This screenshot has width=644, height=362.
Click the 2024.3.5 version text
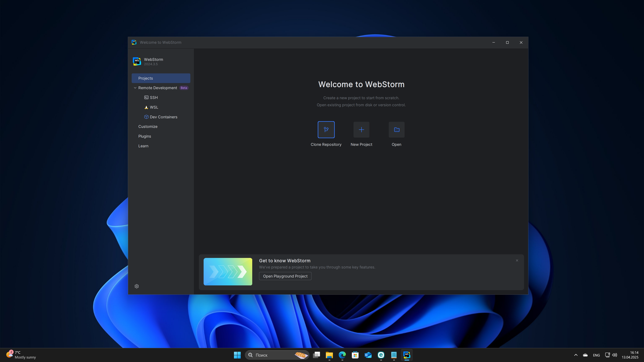151,64
